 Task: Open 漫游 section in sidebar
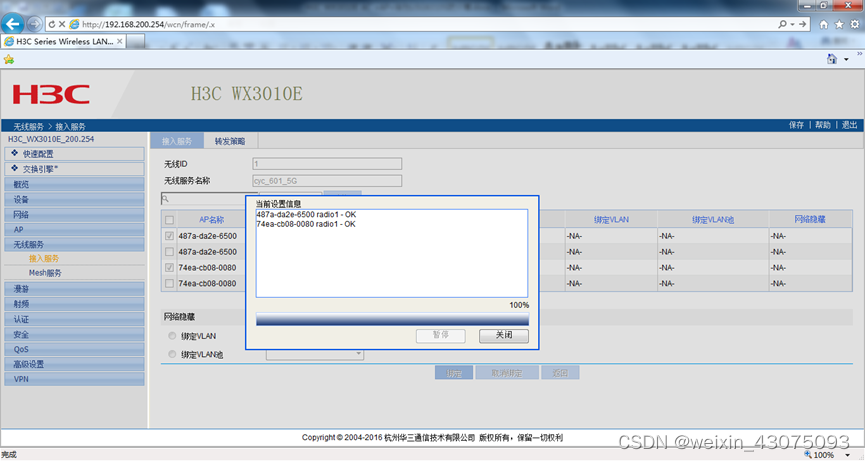point(74,288)
